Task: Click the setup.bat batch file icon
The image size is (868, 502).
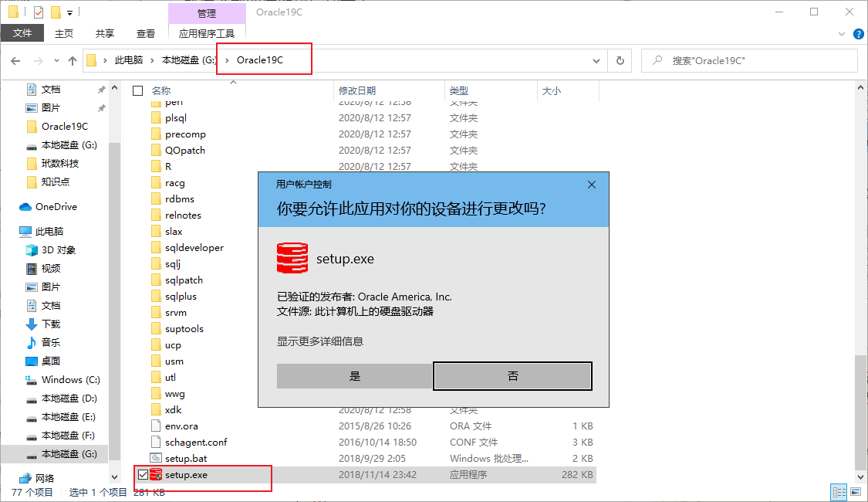Action: point(156,458)
